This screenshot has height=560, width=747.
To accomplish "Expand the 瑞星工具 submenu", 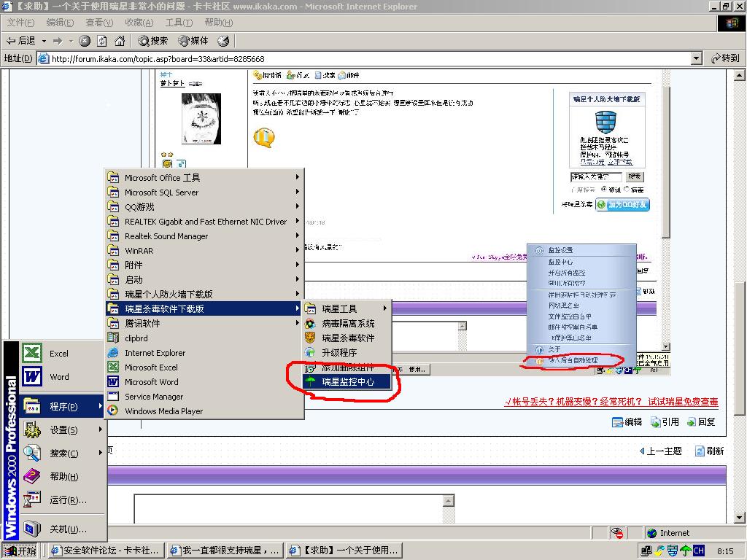I will click(x=347, y=308).
